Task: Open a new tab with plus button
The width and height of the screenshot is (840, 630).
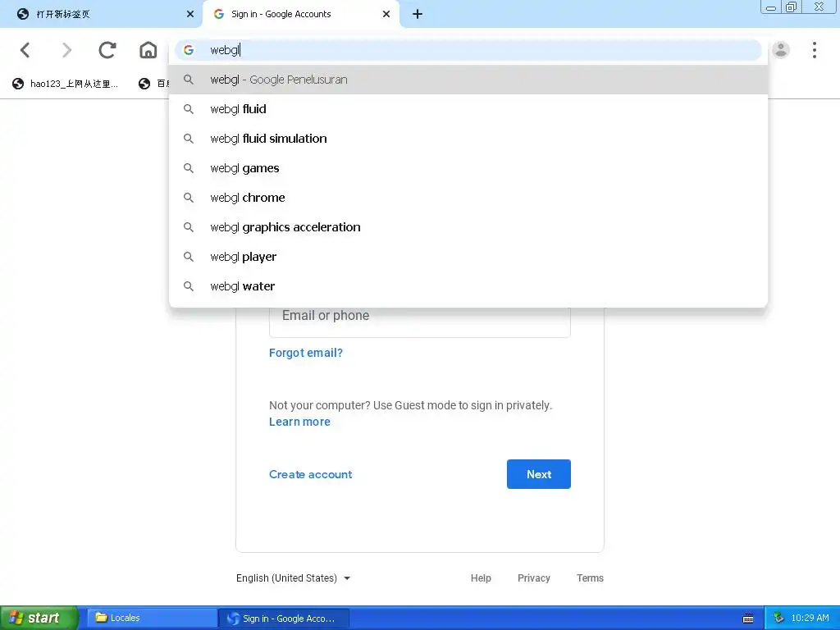Action: [418, 15]
